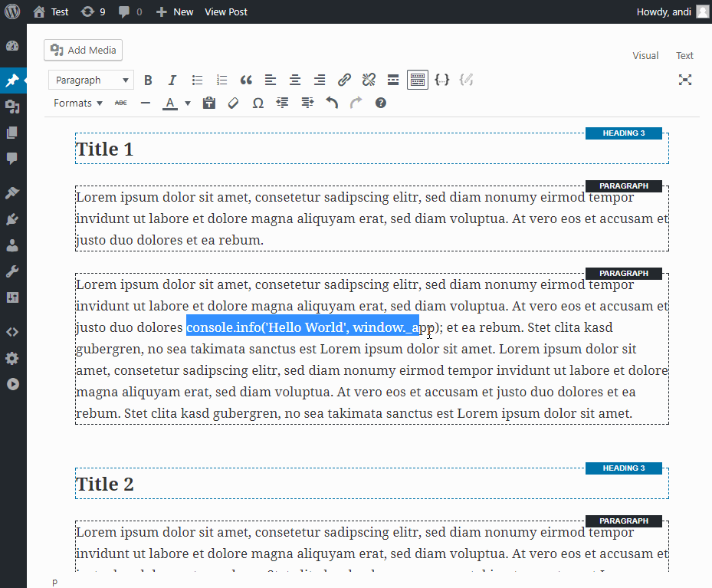Image resolution: width=712 pixels, height=588 pixels.
Task: Clear formatting with the eraser
Action: point(234,103)
